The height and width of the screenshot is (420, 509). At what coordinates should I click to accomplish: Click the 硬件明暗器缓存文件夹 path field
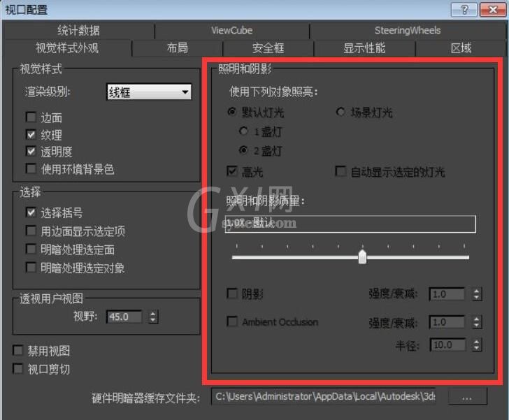pyautogui.click(x=324, y=396)
